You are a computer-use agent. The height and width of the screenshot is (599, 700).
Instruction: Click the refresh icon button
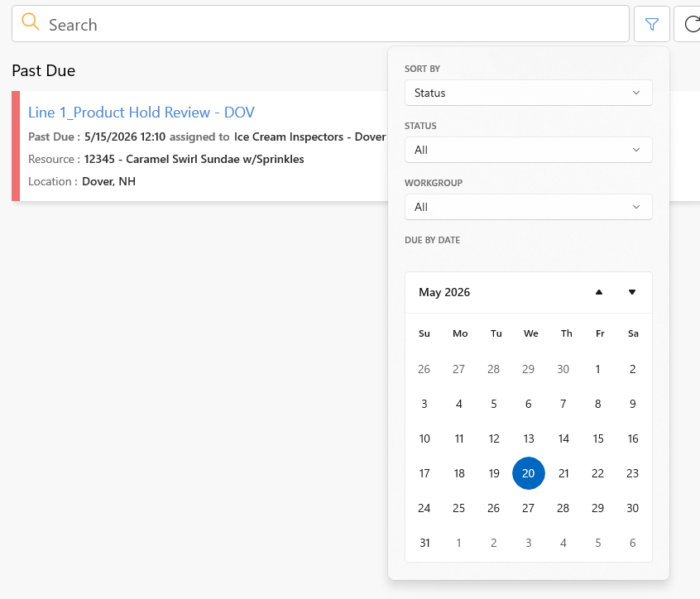pyautogui.click(x=691, y=24)
